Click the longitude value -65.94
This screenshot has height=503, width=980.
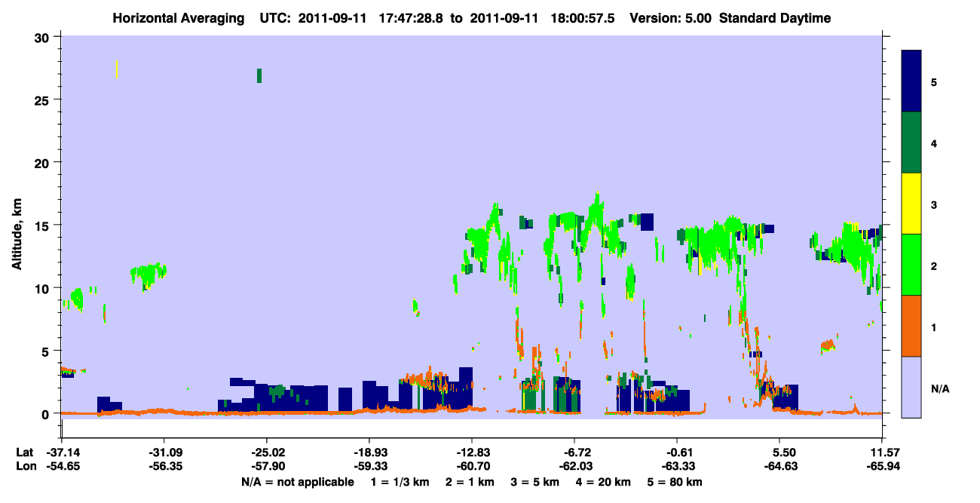pos(883,466)
